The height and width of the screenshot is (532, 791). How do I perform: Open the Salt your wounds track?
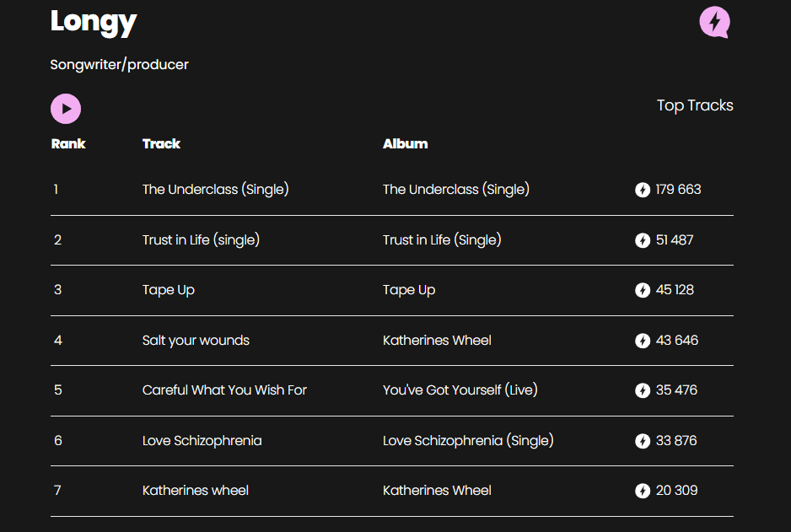click(x=196, y=341)
